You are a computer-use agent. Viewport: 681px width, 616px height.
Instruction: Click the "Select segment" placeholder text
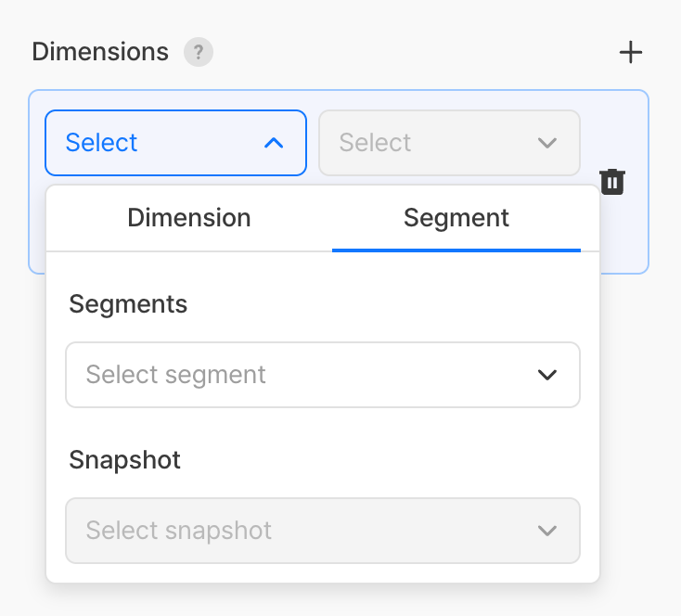pyautogui.click(x=175, y=375)
